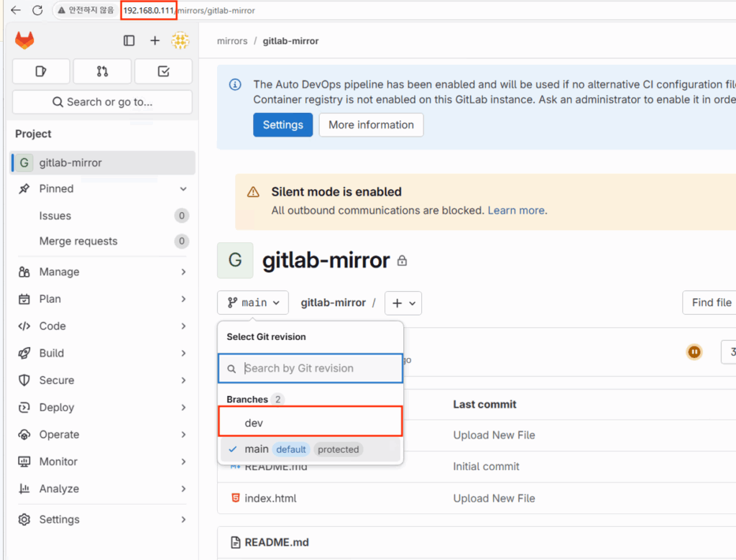Screen dimensions: 736x560
Task: Collapse the Pinned section chevron
Action: (183, 188)
